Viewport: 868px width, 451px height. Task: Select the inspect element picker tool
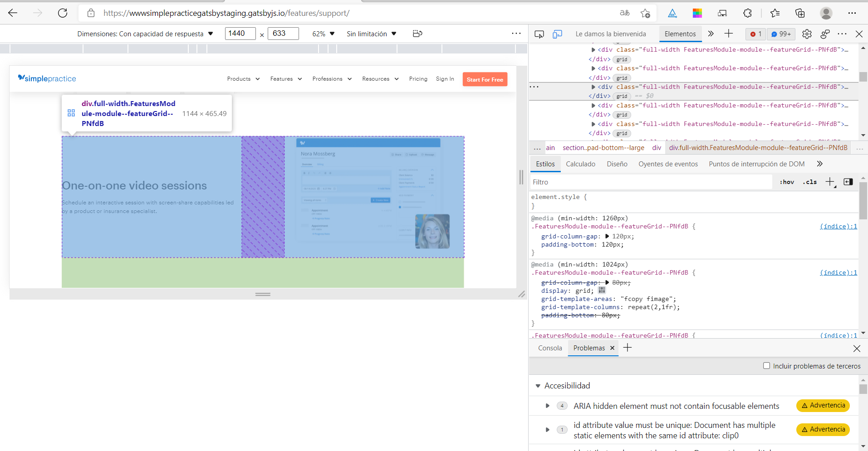539,34
